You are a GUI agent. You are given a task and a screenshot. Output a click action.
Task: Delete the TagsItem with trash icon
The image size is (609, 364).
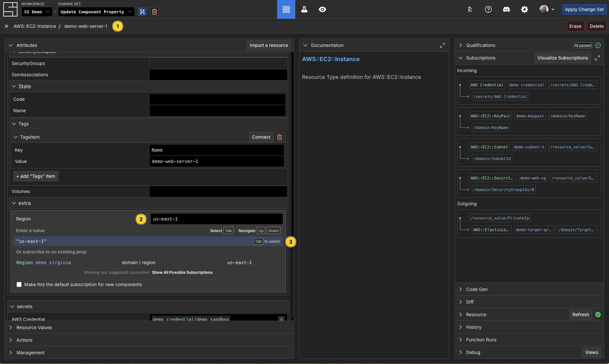[279, 137]
